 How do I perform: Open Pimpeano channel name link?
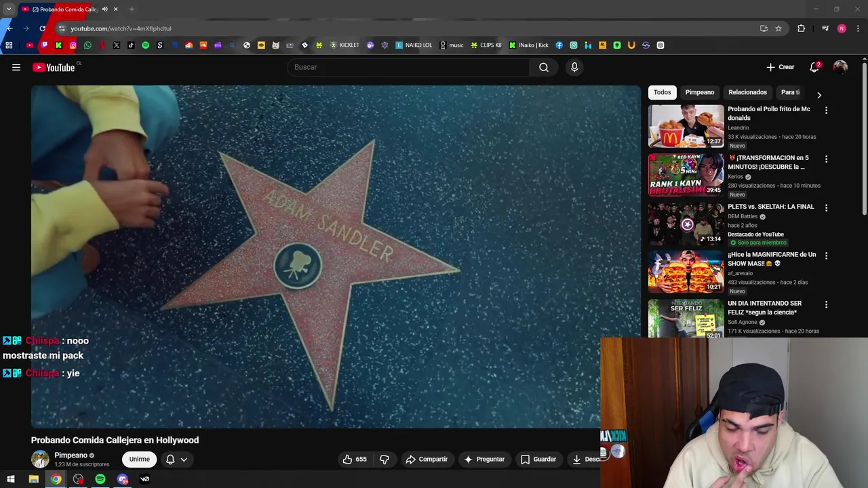(71, 455)
